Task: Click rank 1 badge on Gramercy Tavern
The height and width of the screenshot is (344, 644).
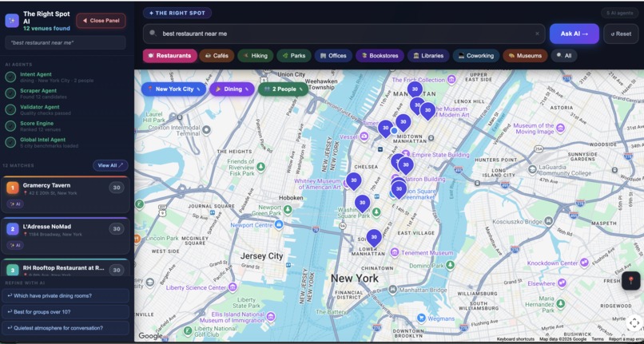Action: click(x=13, y=188)
